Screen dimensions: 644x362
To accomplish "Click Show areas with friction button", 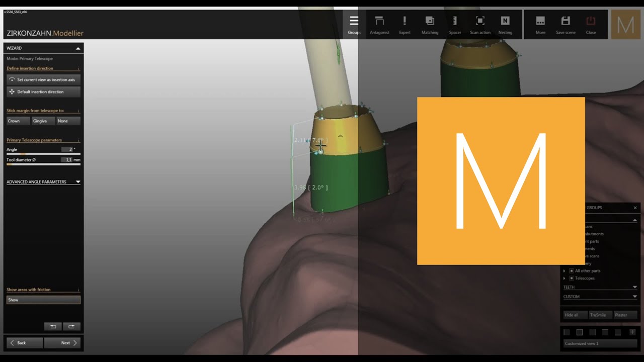I will pos(43,300).
